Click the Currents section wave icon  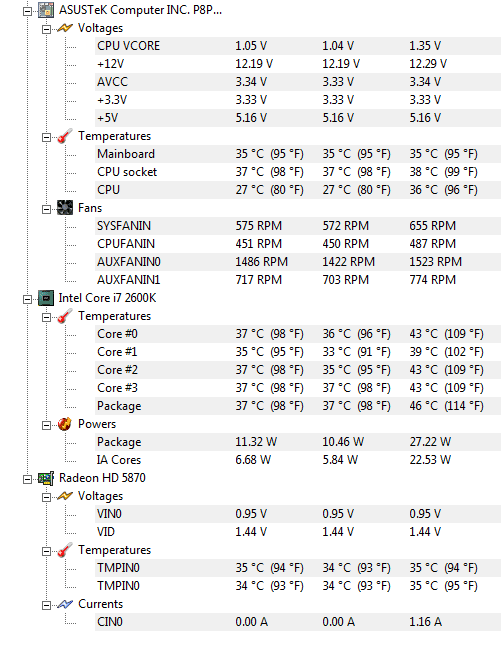(x=65, y=604)
